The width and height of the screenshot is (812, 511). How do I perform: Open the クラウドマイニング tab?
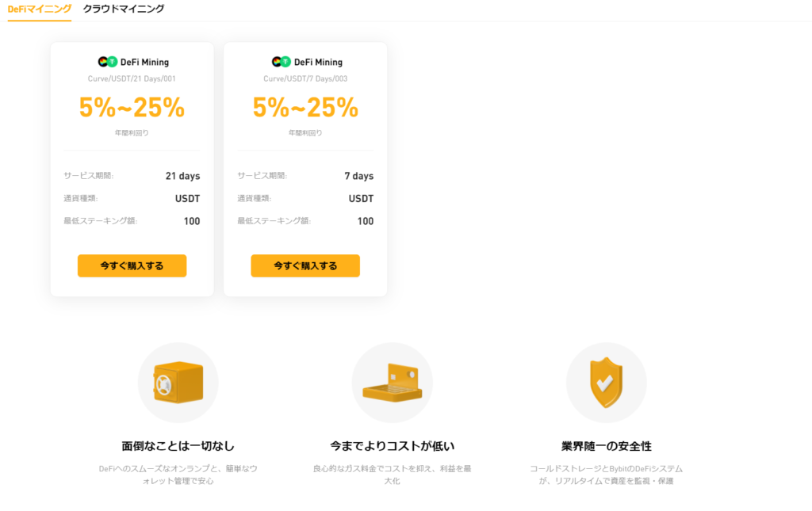[x=123, y=9]
